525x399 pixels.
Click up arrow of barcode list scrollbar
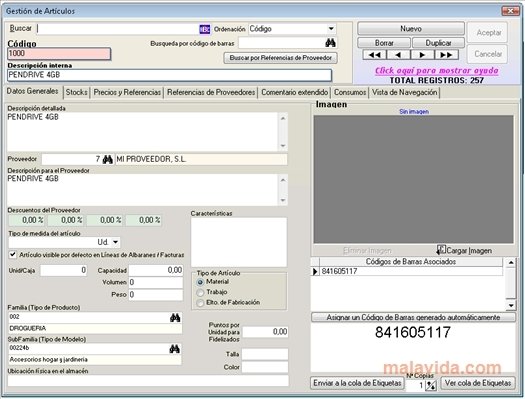pyautogui.click(x=511, y=263)
